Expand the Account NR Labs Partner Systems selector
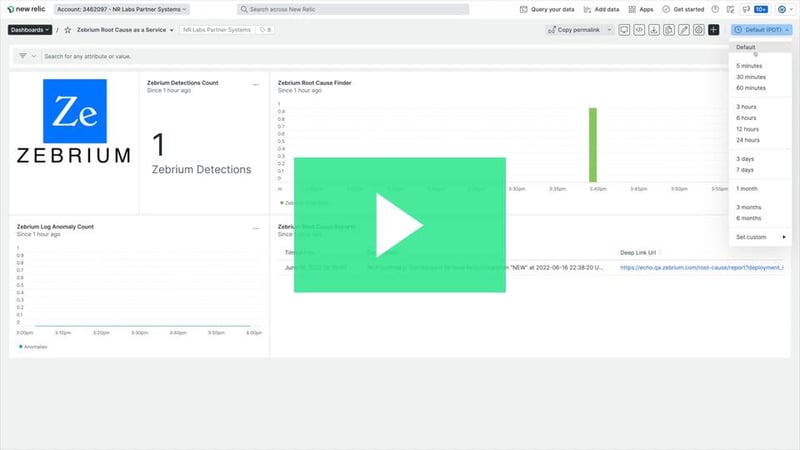 coord(121,9)
